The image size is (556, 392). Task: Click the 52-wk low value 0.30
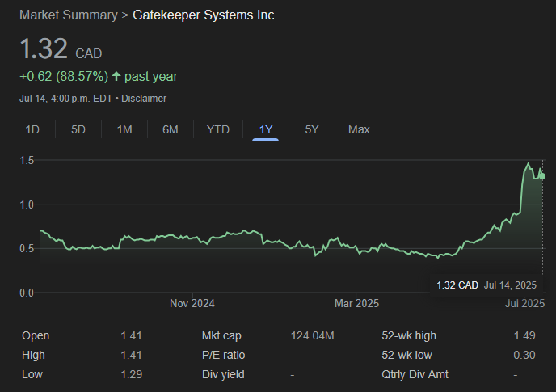pyautogui.click(x=524, y=355)
